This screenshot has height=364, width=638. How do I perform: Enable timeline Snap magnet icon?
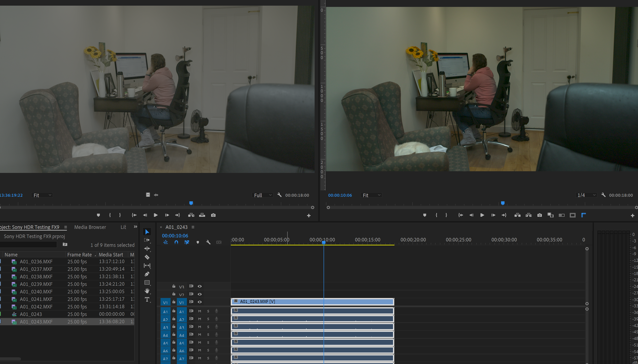[176, 242]
